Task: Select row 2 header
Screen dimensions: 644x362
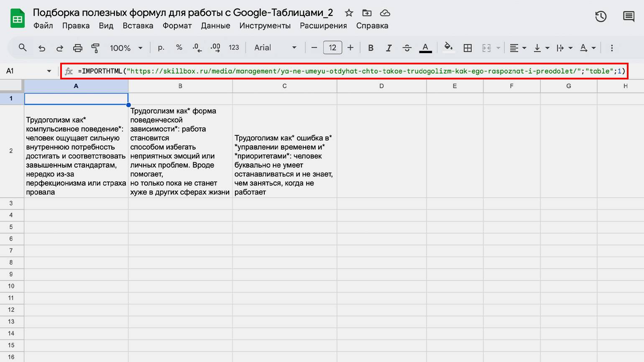Action: [11, 151]
